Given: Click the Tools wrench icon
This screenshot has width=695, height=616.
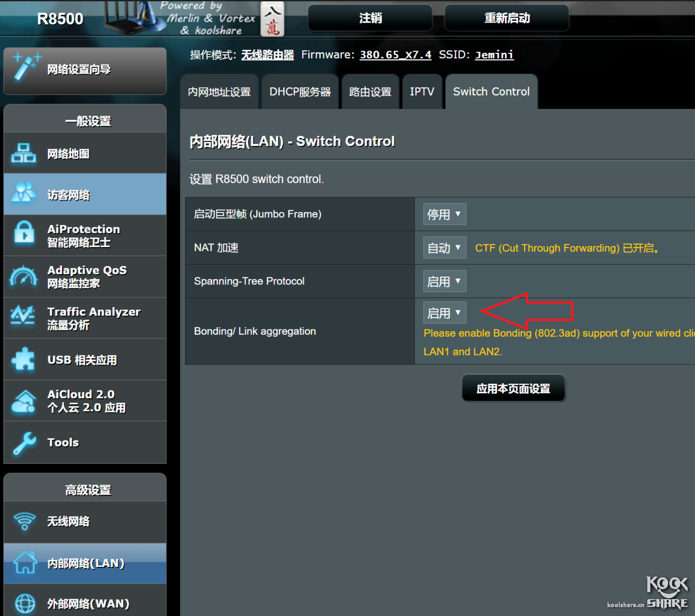Looking at the screenshot, I should [x=24, y=443].
